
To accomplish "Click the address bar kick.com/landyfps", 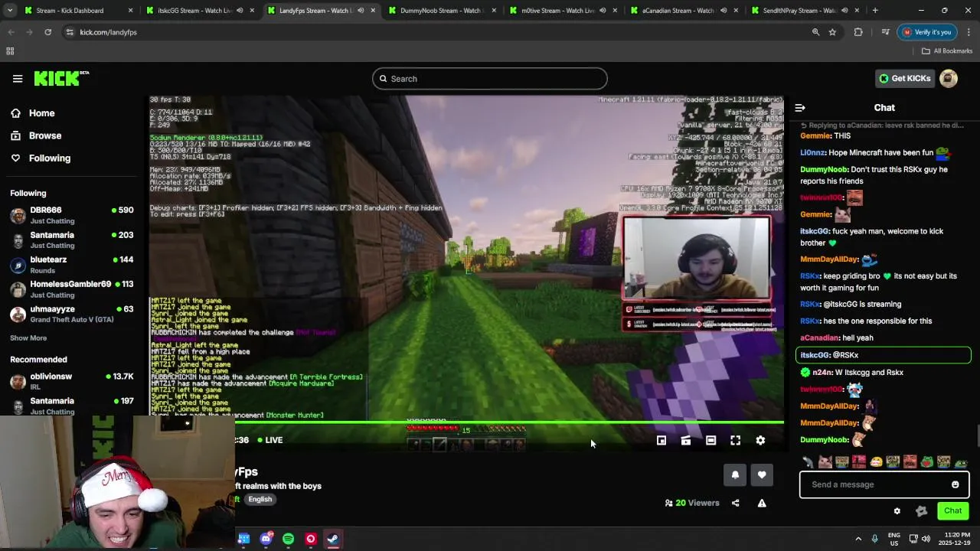I will pyautogui.click(x=108, y=32).
